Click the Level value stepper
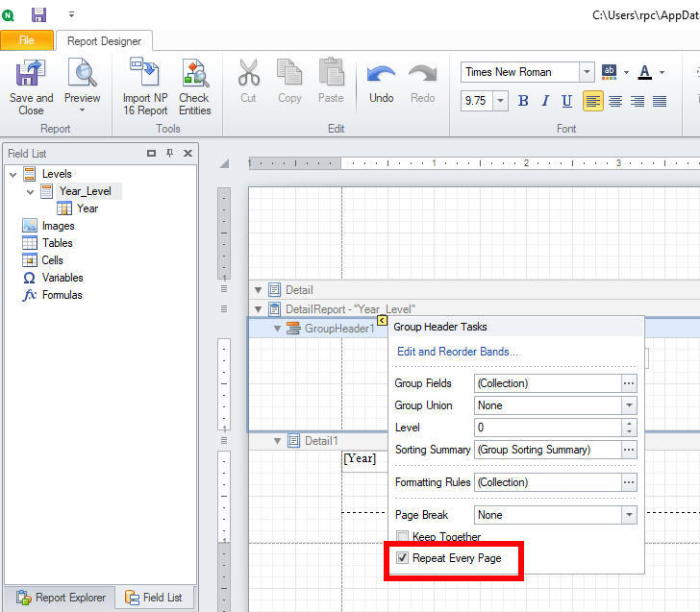Image resolution: width=700 pixels, height=612 pixels. 629,428
